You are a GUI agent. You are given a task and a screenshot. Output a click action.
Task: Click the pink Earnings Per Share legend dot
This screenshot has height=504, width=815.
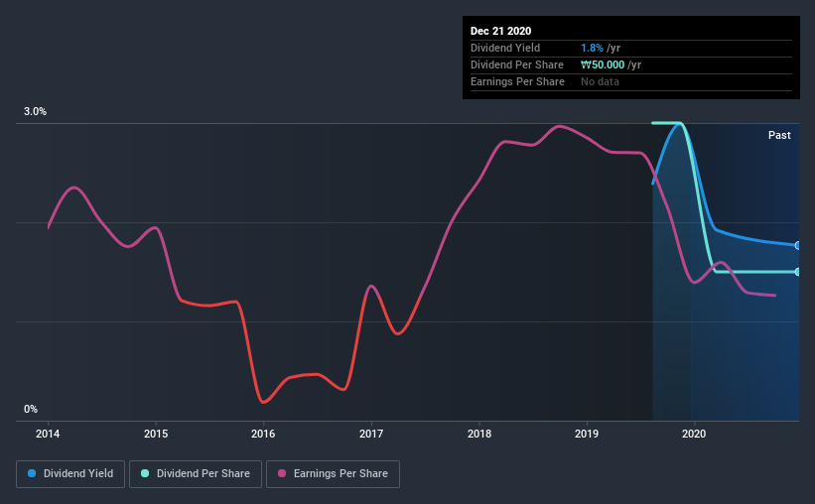coord(282,473)
